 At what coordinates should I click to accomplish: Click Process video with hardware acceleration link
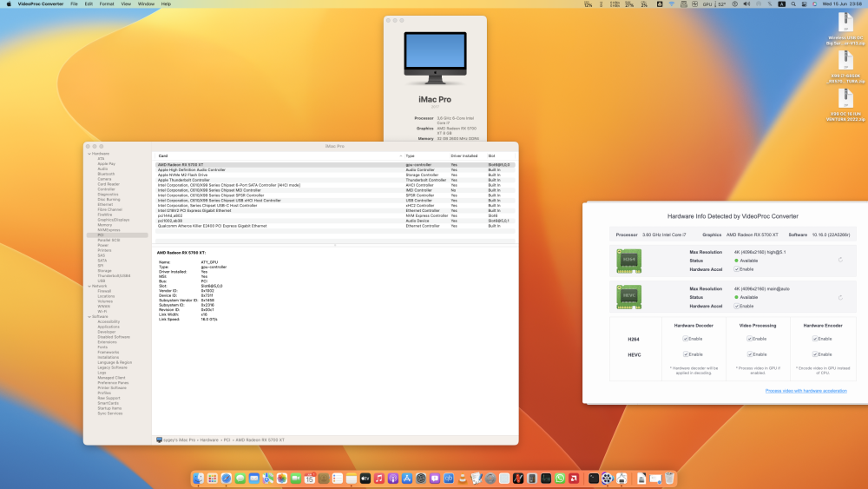pyautogui.click(x=806, y=391)
